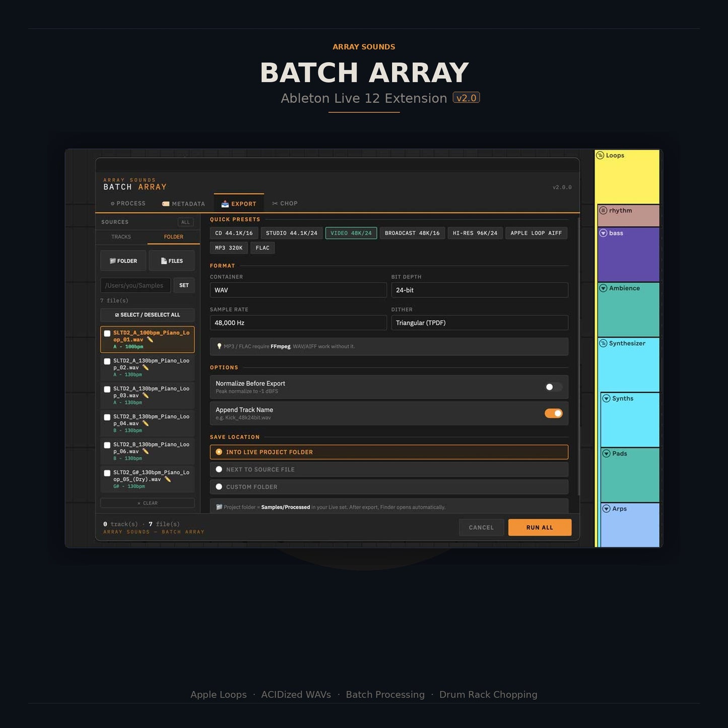Click the Run All button
Image resolution: width=728 pixels, height=728 pixels.
(x=540, y=527)
